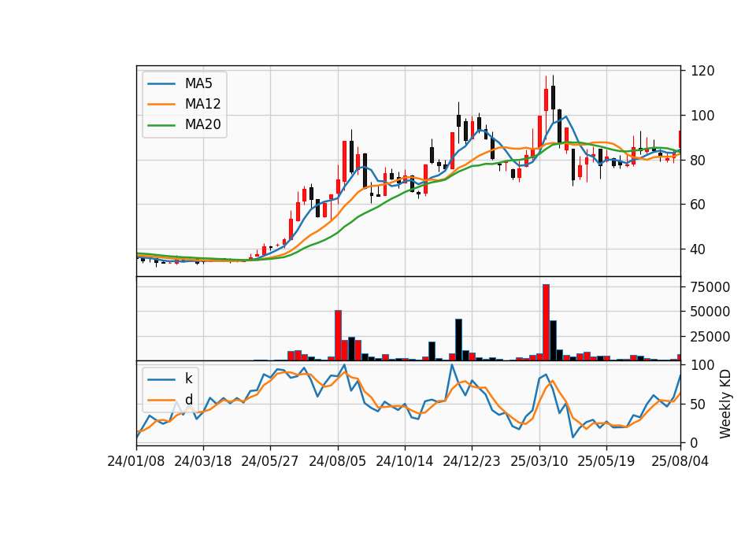Click the 24/05/27 date tick label
The image size is (756, 543).
point(270,462)
